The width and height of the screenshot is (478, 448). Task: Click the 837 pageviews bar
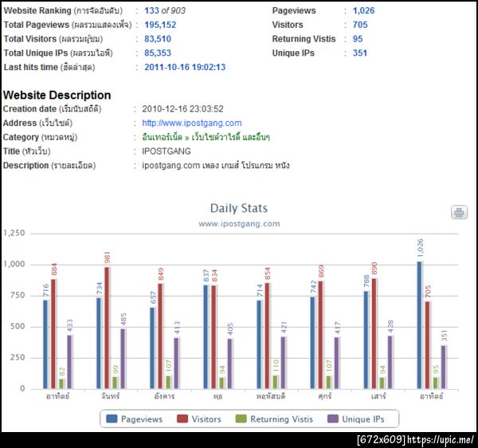206,336
